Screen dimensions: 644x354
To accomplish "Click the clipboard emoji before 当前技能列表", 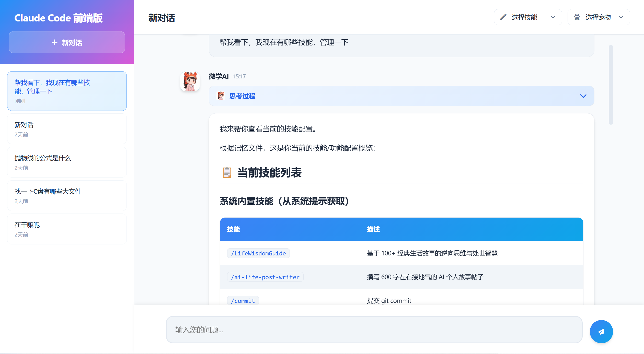I will [x=227, y=173].
